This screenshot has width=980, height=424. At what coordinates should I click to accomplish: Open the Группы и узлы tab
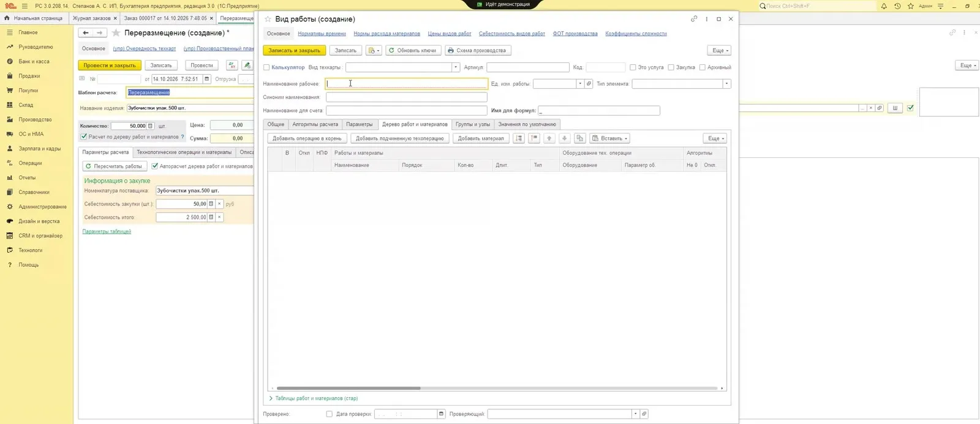[x=472, y=124]
